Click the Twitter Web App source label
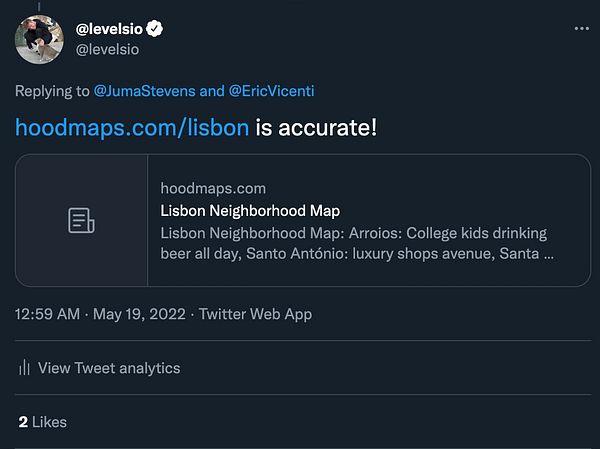 click(x=255, y=314)
